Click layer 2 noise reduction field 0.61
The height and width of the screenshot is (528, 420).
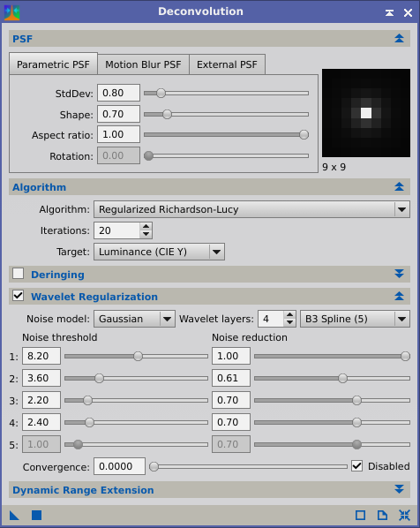pyautogui.click(x=231, y=378)
